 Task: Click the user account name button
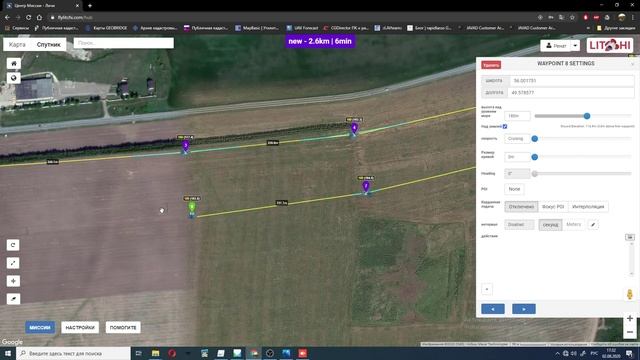coord(556,46)
